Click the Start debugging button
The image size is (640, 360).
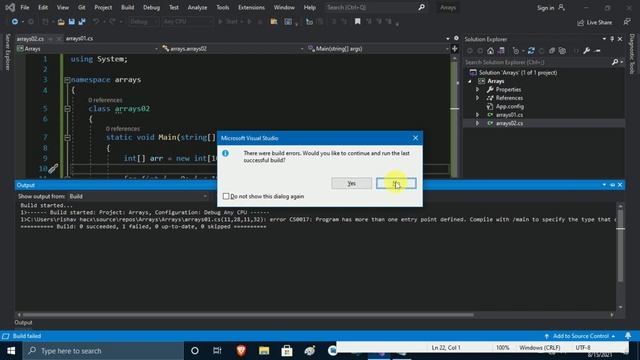pyautogui.click(x=228, y=22)
